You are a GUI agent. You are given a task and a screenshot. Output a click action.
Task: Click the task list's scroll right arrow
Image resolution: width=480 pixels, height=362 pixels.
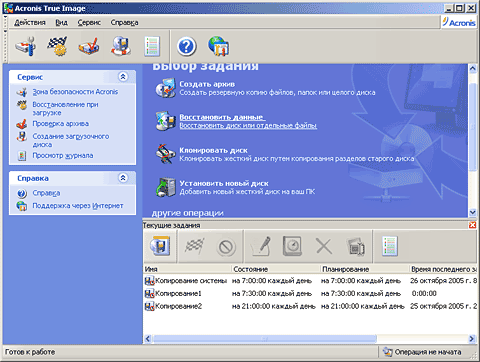click(472, 339)
